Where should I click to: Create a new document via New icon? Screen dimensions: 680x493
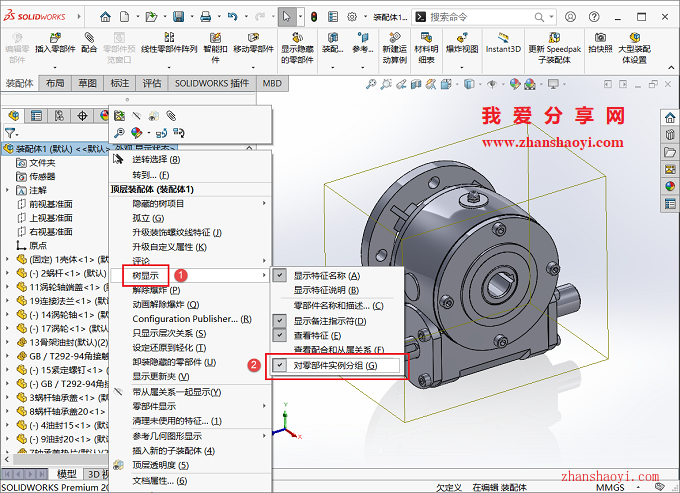[124, 17]
